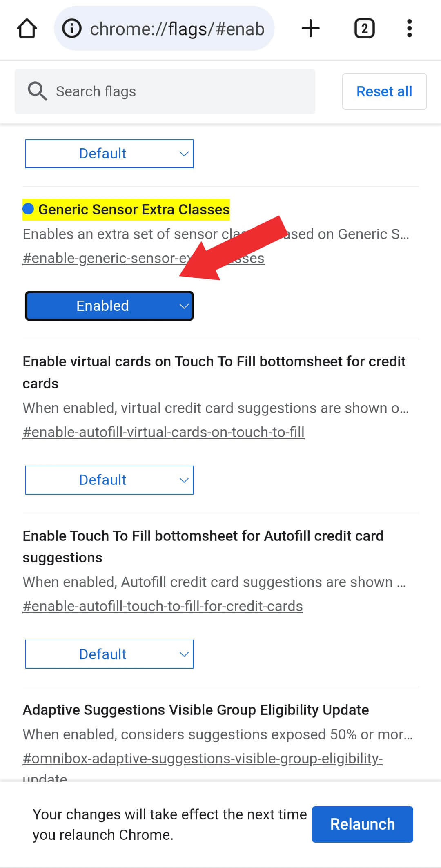Open the #enable-autofill-touch-to-fill-for-credit-cards link

163,606
